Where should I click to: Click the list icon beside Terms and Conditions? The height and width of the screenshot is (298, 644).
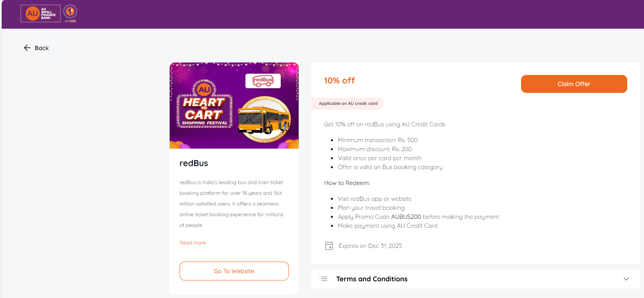tap(323, 279)
